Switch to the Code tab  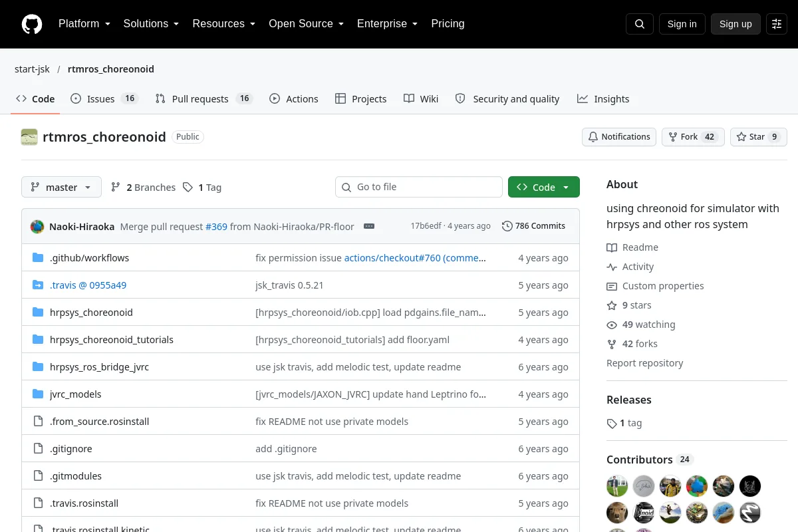[35, 99]
